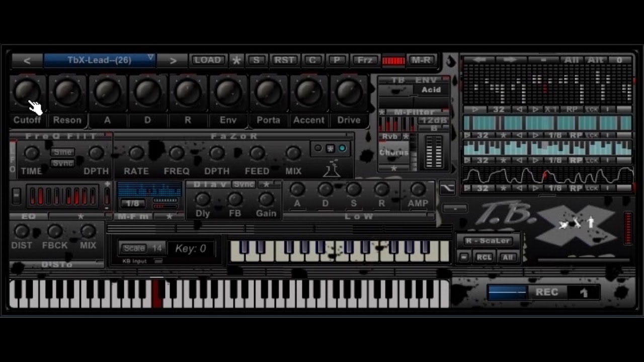Click the All button above the note grid
The image size is (644, 362).
pos(572,60)
